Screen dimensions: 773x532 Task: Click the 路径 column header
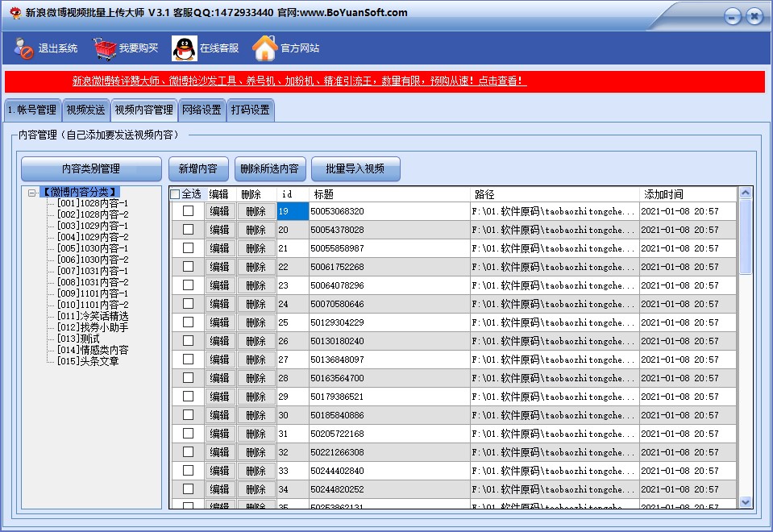pyautogui.click(x=555, y=194)
